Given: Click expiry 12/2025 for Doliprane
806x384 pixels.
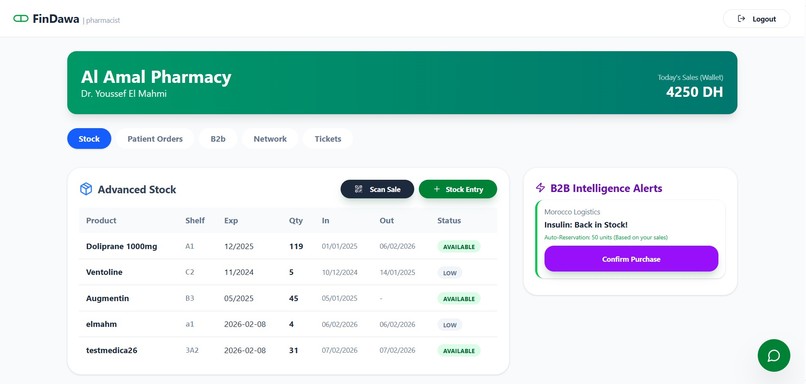Looking at the screenshot, I should pos(239,246).
